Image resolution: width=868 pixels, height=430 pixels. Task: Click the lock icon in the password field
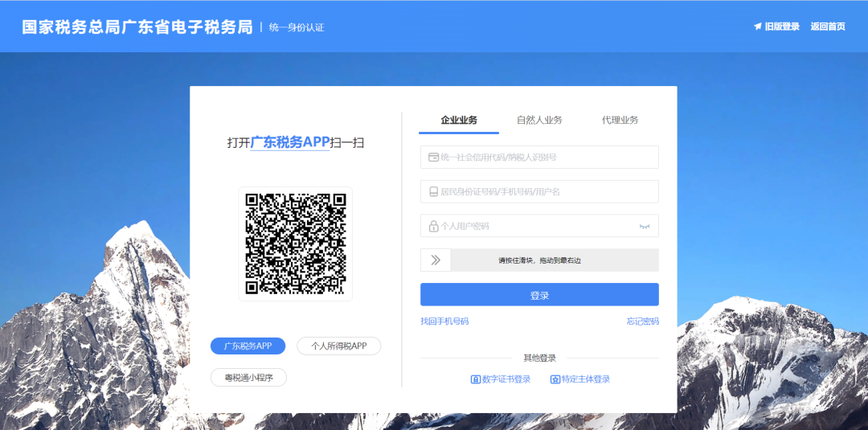433,227
